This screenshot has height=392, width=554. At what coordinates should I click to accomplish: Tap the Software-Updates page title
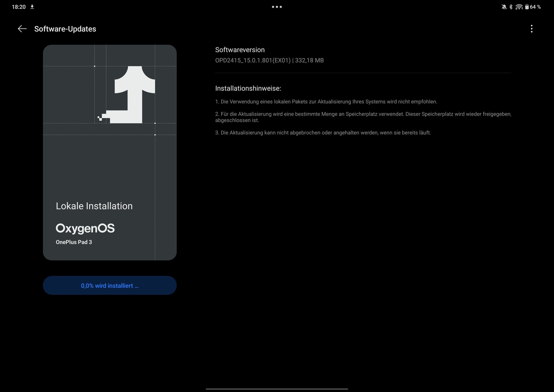pos(65,29)
